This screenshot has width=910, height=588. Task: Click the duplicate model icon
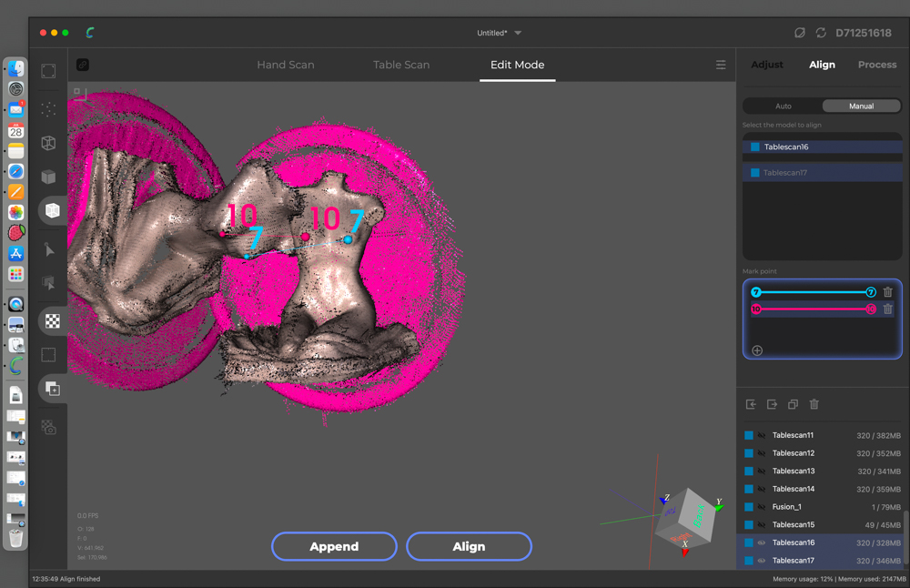tap(793, 404)
